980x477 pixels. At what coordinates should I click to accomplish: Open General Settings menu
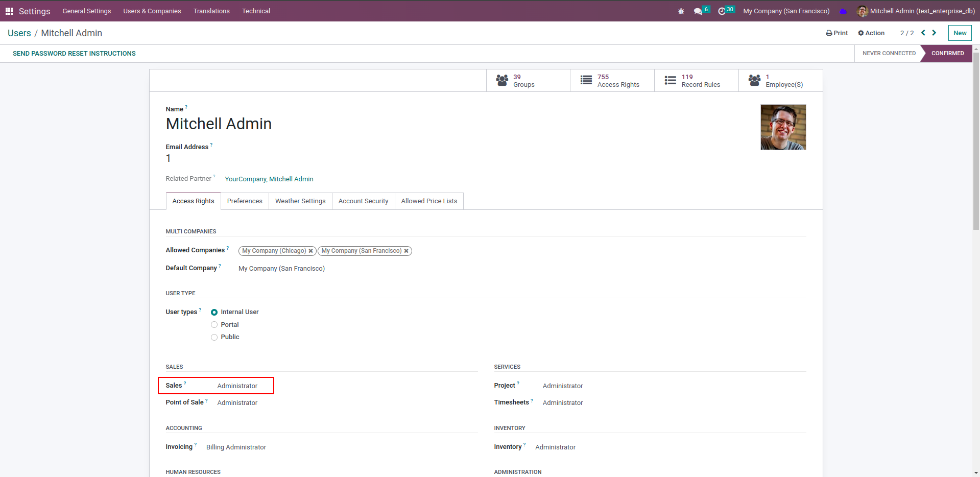pyautogui.click(x=87, y=11)
